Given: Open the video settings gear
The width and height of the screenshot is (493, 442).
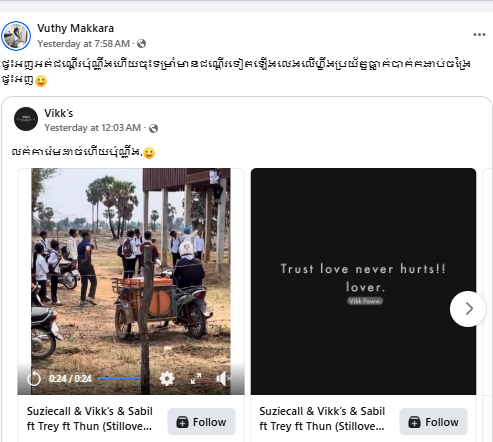Looking at the screenshot, I should pos(167,379).
